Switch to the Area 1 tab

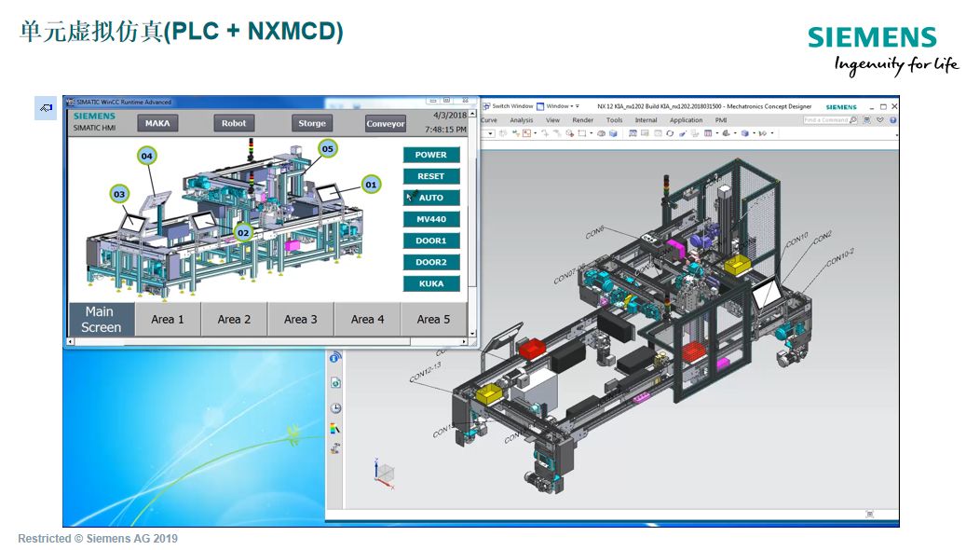168,319
